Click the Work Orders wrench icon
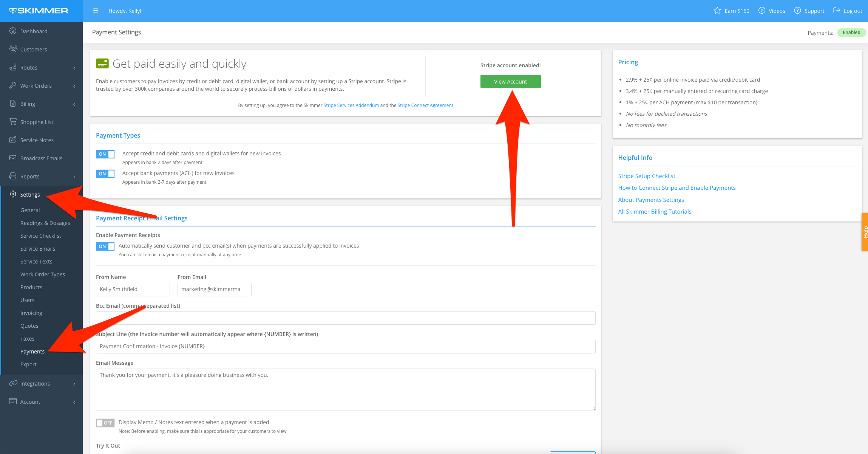Image resolution: width=868 pixels, height=454 pixels. [x=13, y=85]
